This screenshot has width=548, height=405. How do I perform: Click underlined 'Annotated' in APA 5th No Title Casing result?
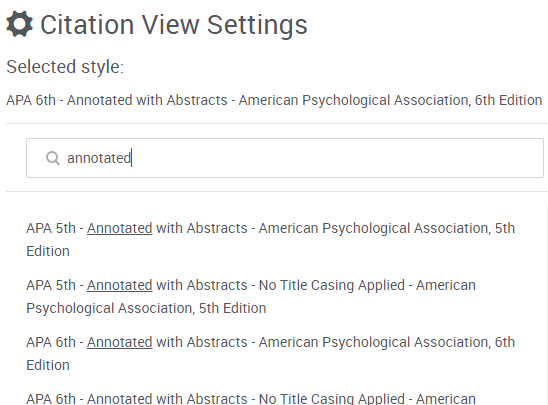[120, 285]
